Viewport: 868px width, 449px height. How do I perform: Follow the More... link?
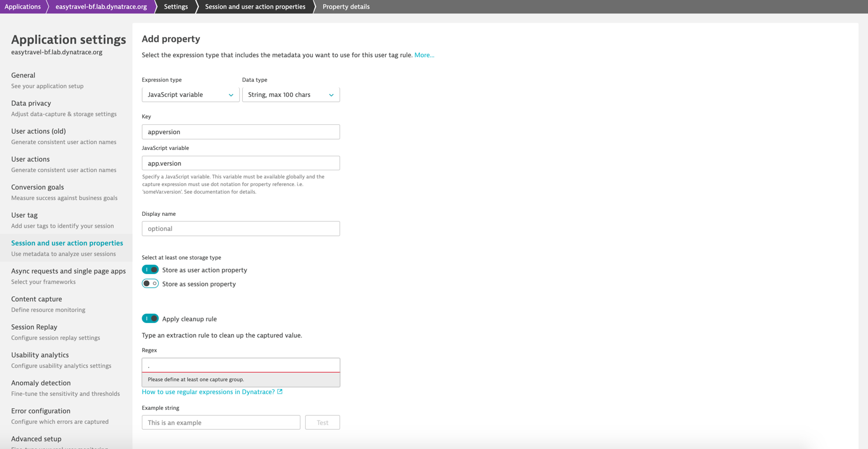424,55
